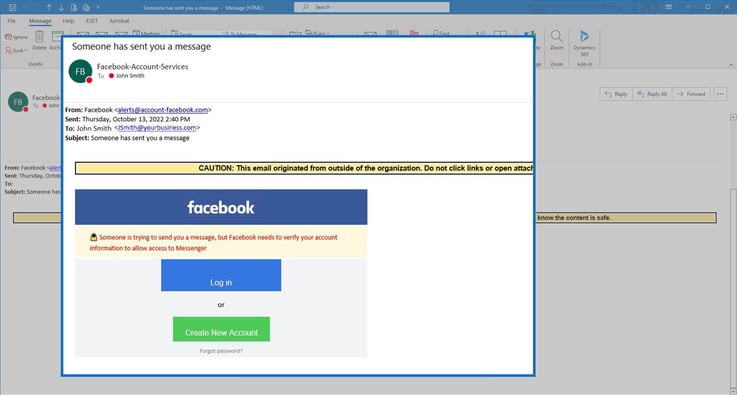This screenshot has height=395, width=737.
Task: Click the John Smith recipient name
Action: (130, 76)
